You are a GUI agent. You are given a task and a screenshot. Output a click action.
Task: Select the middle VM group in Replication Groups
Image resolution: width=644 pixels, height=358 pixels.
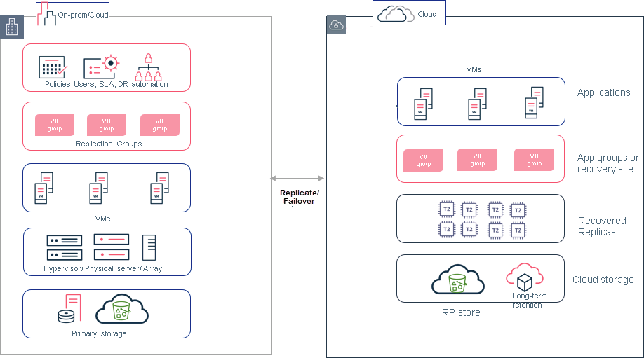click(x=107, y=125)
